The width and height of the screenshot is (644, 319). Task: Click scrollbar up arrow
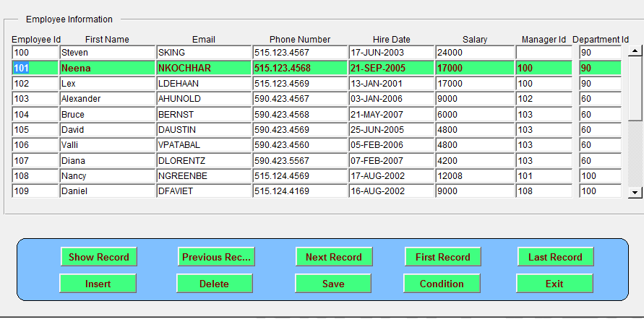(635, 51)
